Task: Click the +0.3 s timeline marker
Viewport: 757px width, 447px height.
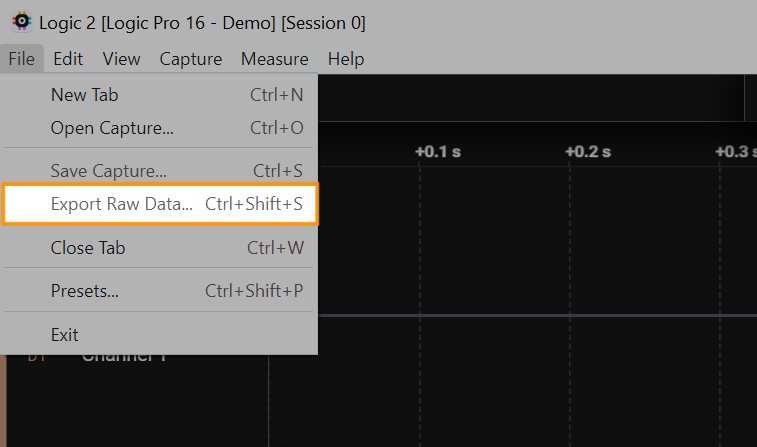Action: [x=734, y=152]
